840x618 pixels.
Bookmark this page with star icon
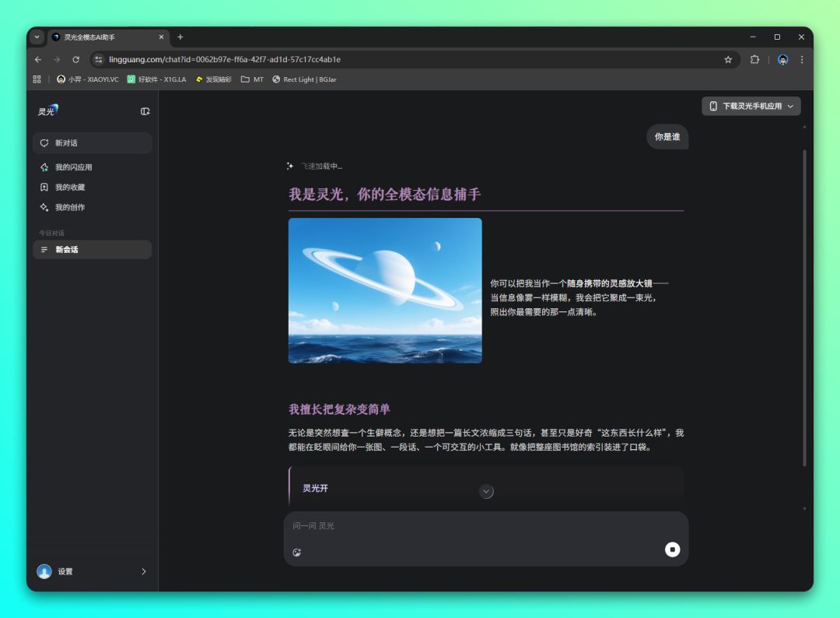pyautogui.click(x=728, y=59)
